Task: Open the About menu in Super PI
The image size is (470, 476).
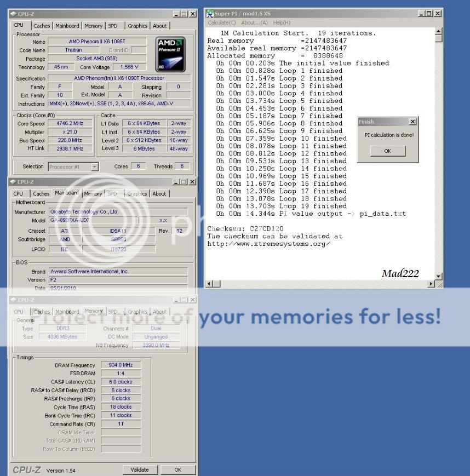Action: tap(255, 22)
